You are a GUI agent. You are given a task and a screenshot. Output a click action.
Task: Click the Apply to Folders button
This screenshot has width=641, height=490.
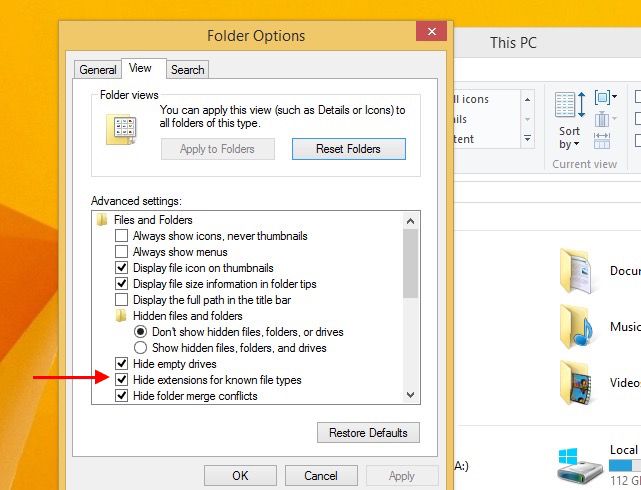click(217, 149)
